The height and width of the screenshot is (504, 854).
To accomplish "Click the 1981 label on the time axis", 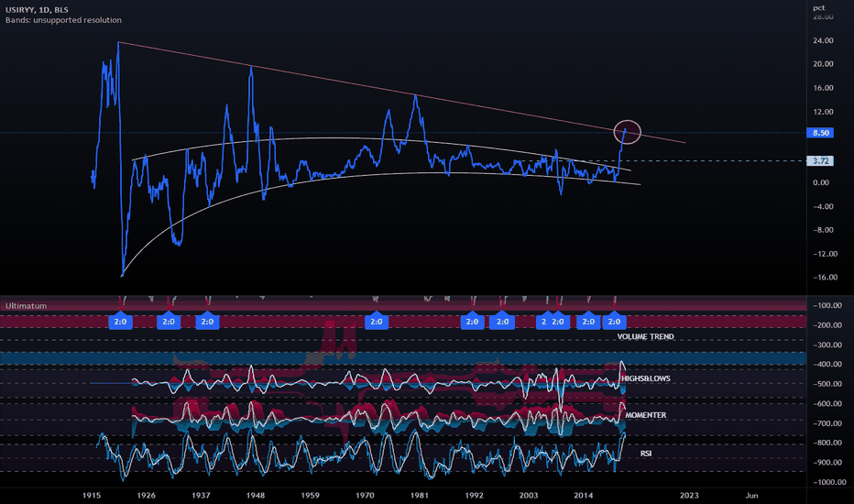I will [x=420, y=495].
